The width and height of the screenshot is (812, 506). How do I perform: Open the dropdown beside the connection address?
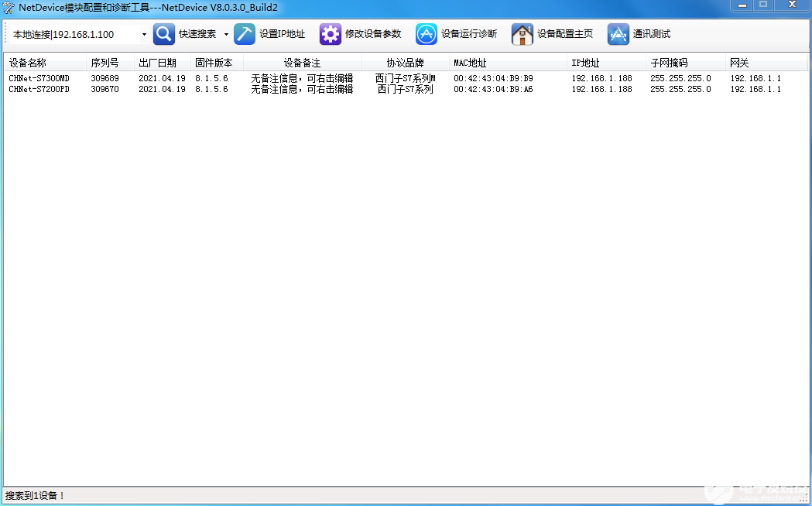click(x=143, y=34)
